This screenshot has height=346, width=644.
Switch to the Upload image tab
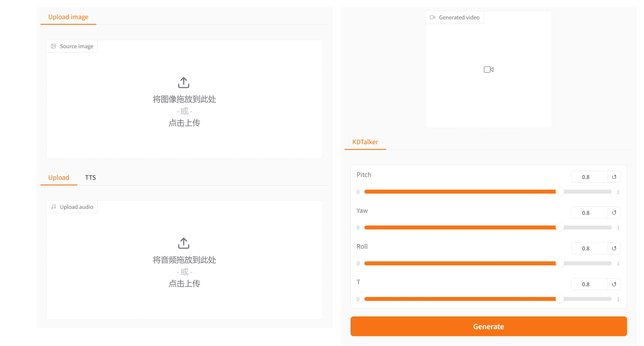point(68,17)
